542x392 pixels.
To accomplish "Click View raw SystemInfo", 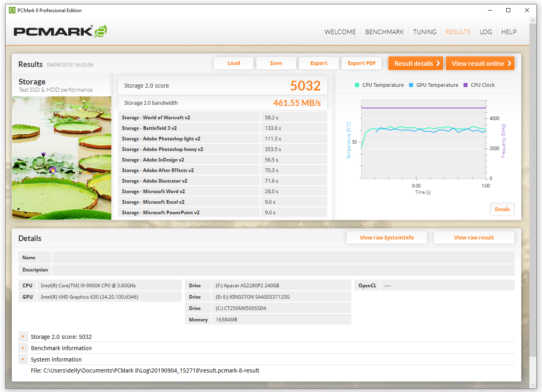I will coord(387,237).
